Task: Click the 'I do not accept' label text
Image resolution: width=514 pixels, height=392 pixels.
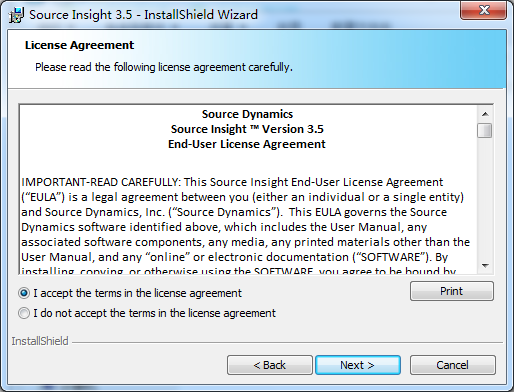Action: 154,313
